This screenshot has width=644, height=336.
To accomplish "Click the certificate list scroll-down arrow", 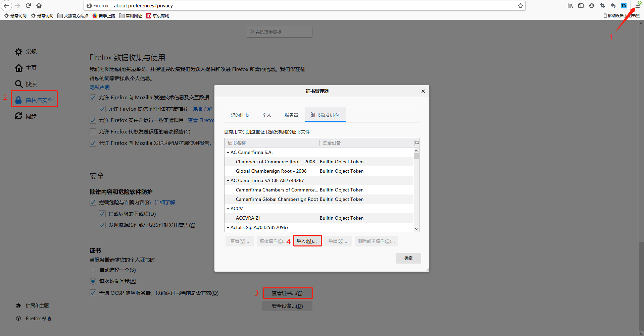I will [416, 229].
